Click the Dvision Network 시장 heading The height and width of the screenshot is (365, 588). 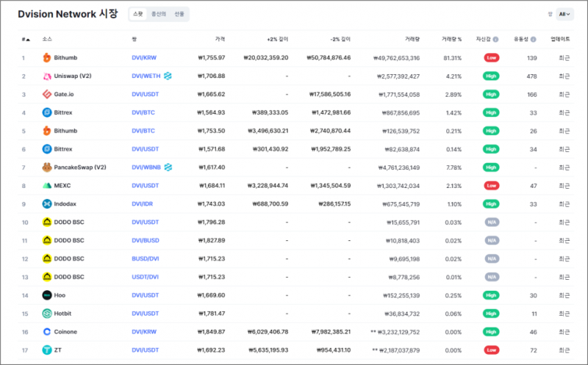(x=68, y=14)
